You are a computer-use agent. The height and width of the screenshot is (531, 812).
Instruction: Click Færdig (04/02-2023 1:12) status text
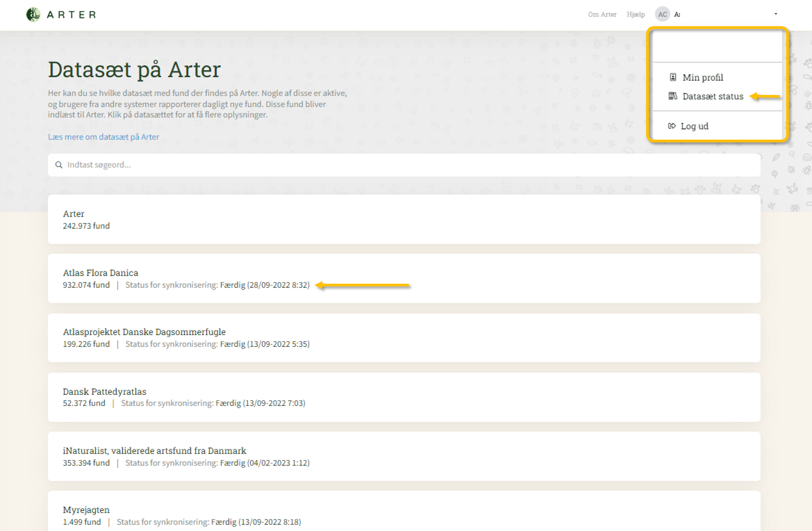pos(265,463)
